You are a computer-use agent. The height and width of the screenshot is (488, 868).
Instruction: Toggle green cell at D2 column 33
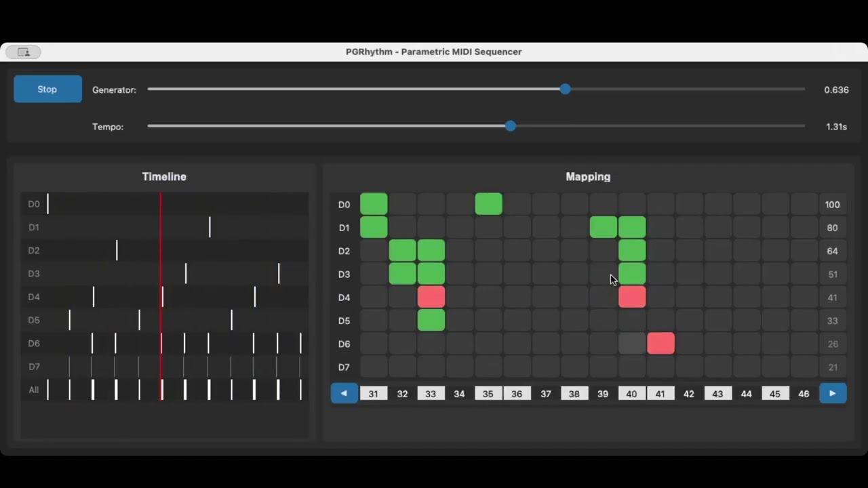(431, 251)
